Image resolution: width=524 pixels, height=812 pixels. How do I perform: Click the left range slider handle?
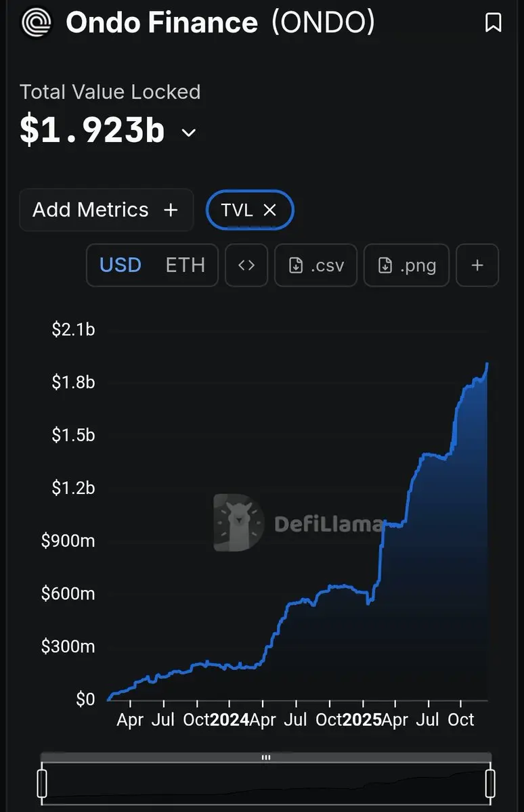[43, 783]
